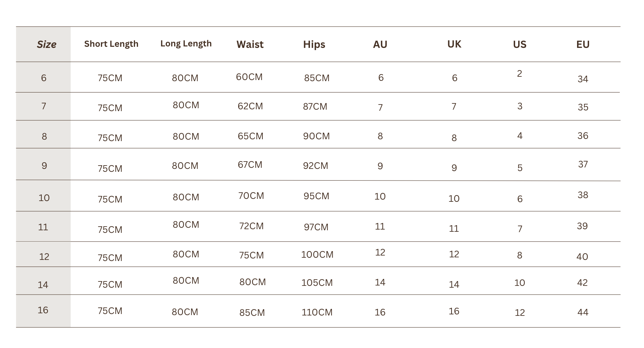Select the US column header
Screen dimensions: 644x348
[520, 45]
